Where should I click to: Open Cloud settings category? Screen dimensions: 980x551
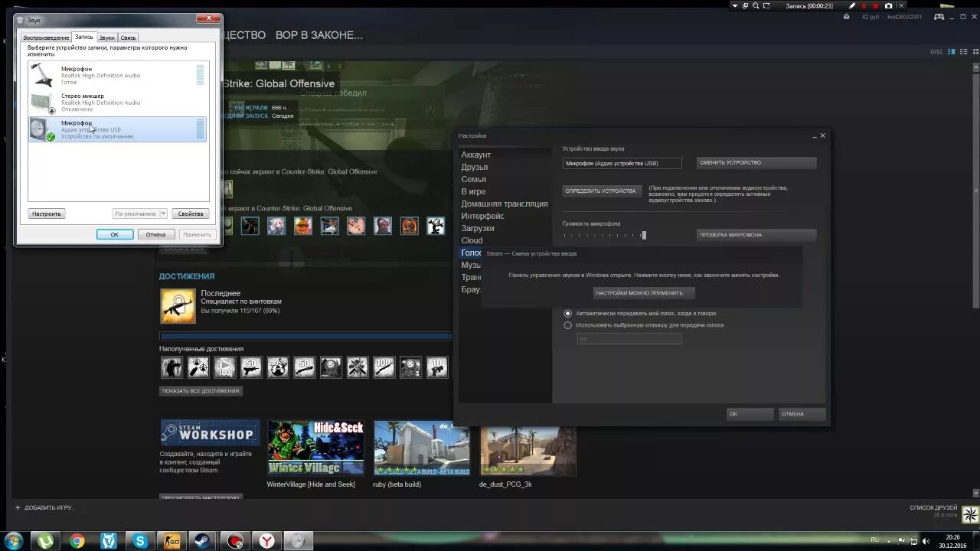(x=472, y=240)
